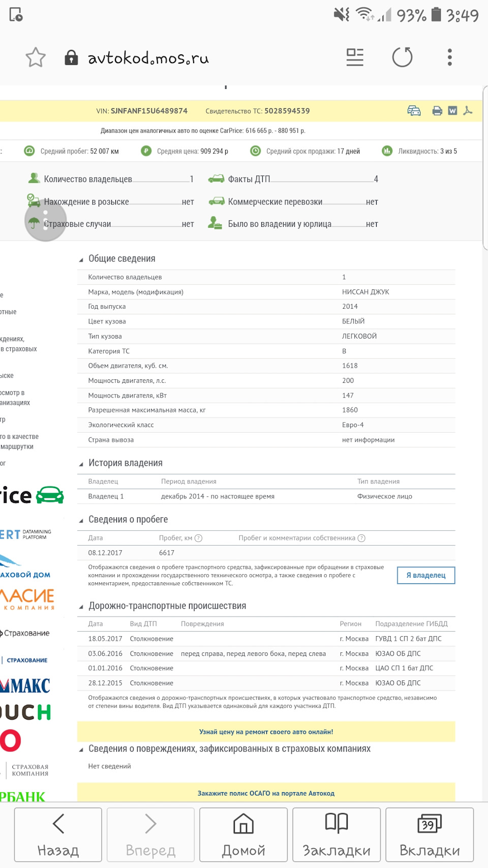
Task: Tap the owners count person icon
Action: point(34,178)
